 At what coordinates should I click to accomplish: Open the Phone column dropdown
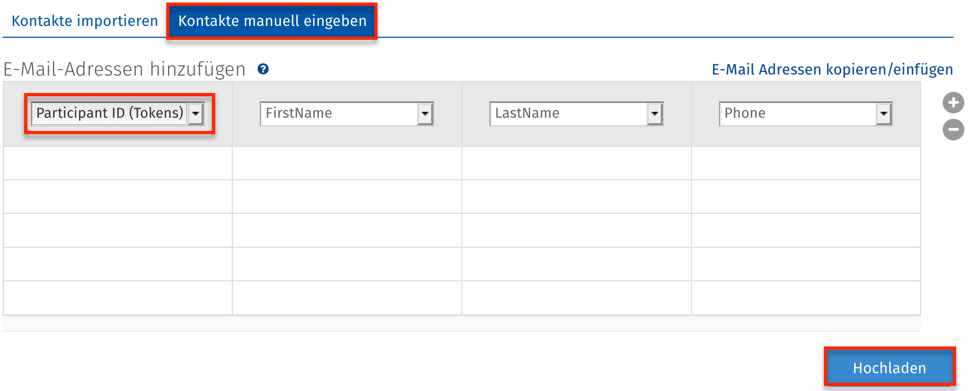(x=884, y=113)
